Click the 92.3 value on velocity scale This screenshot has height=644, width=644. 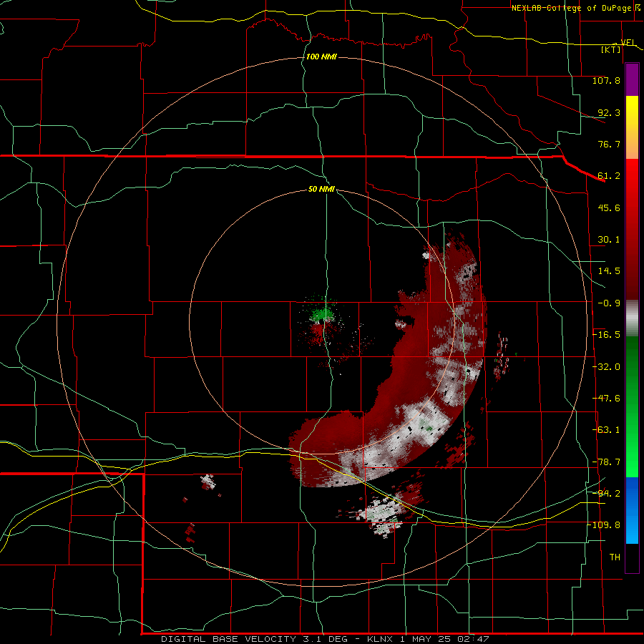(x=609, y=112)
